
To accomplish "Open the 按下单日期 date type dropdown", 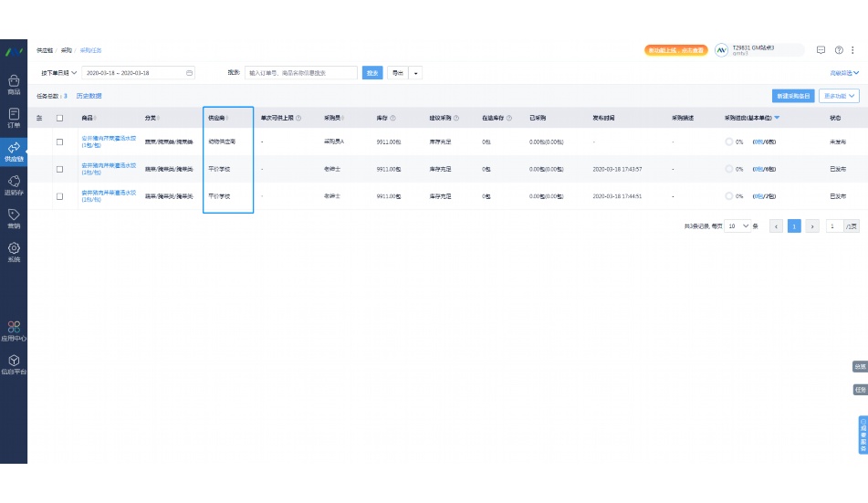I will (57, 73).
